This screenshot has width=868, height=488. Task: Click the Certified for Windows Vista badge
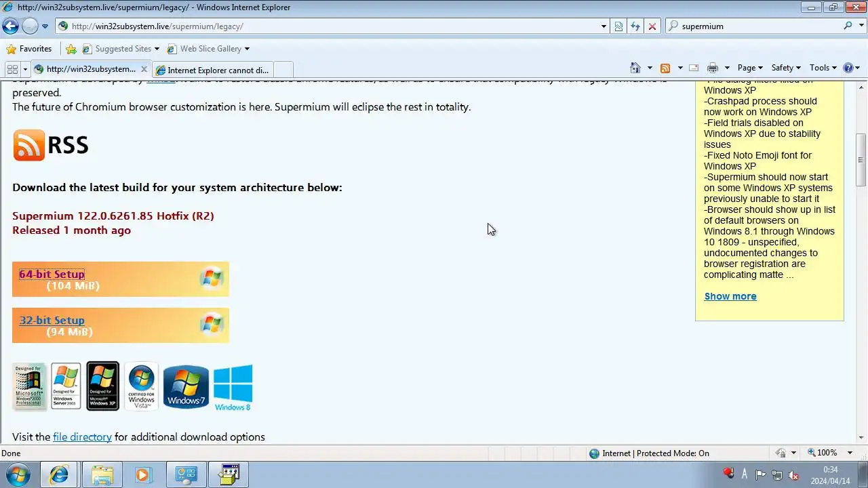tap(141, 386)
